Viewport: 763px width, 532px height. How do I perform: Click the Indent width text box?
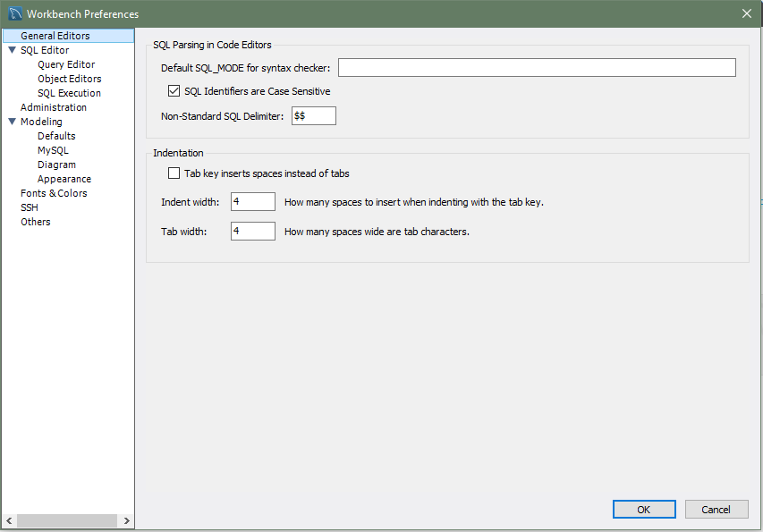(252, 202)
